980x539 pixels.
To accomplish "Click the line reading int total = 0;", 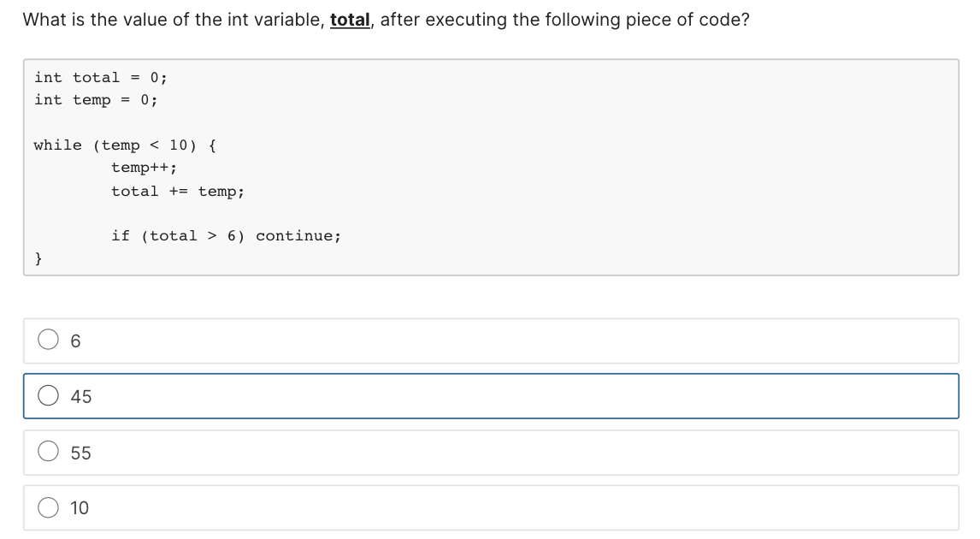I will [x=99, y=77].
